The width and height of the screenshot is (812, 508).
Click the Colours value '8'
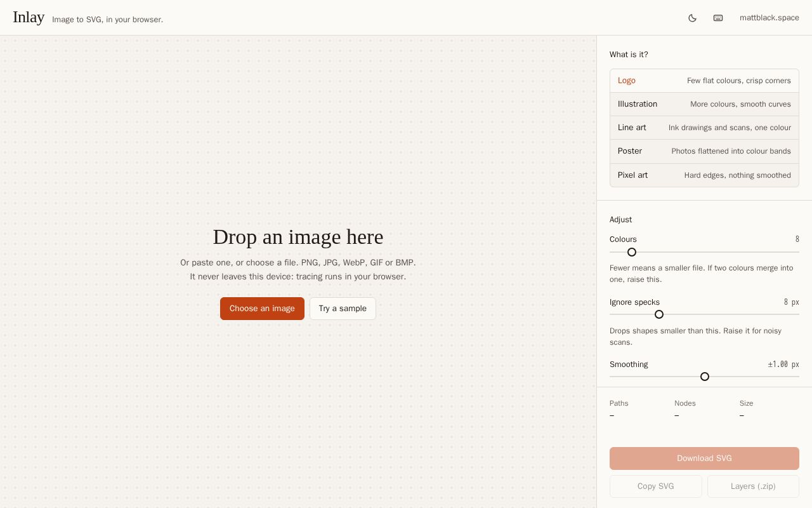797,239
